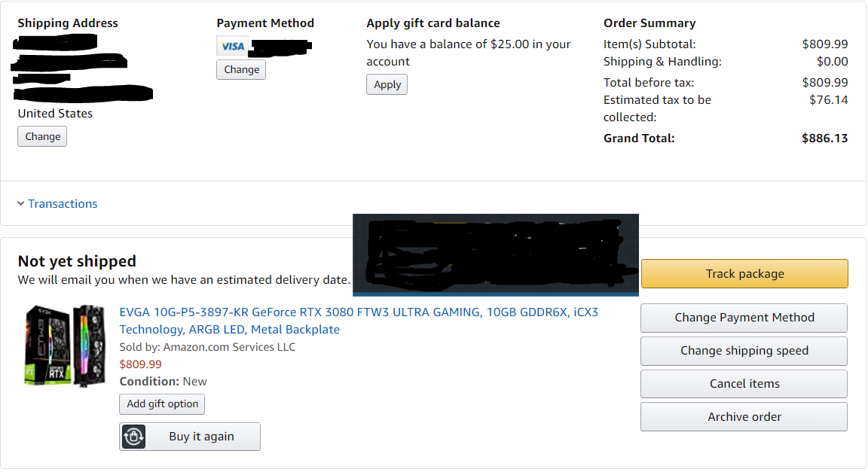Expand the Transactions chevron arrow
Screen dimensions: 868x472
[20, 204]
